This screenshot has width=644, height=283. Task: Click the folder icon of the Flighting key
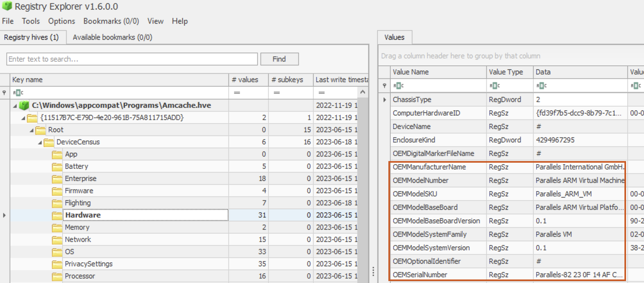(57, 203)
